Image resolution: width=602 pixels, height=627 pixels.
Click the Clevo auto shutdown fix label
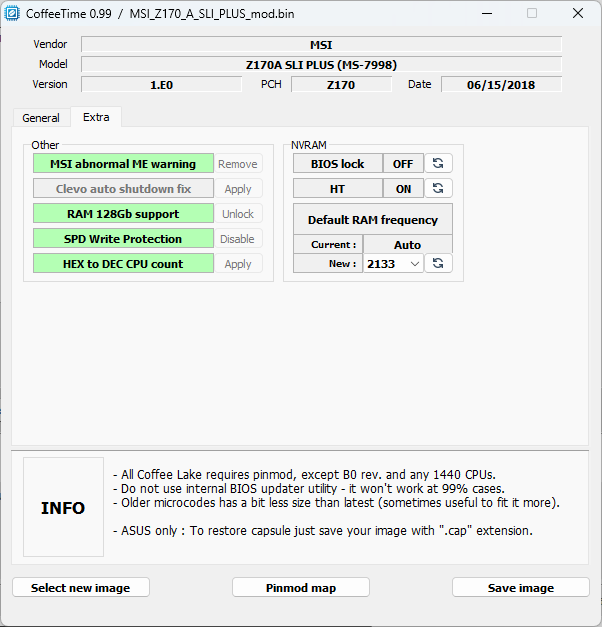tap(123, 188)
